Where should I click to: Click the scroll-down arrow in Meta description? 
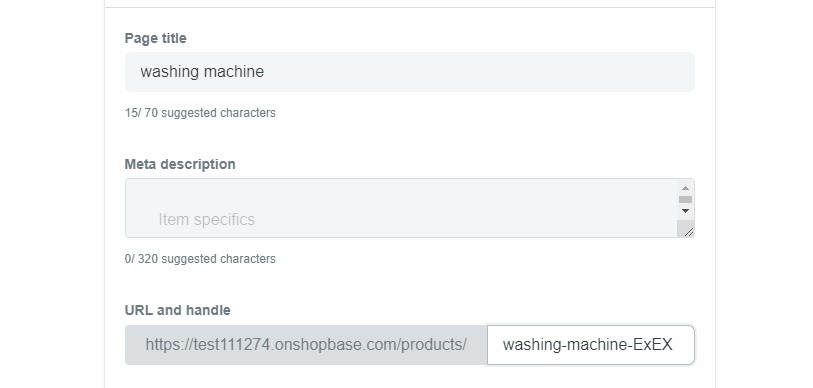click(685, 211)
